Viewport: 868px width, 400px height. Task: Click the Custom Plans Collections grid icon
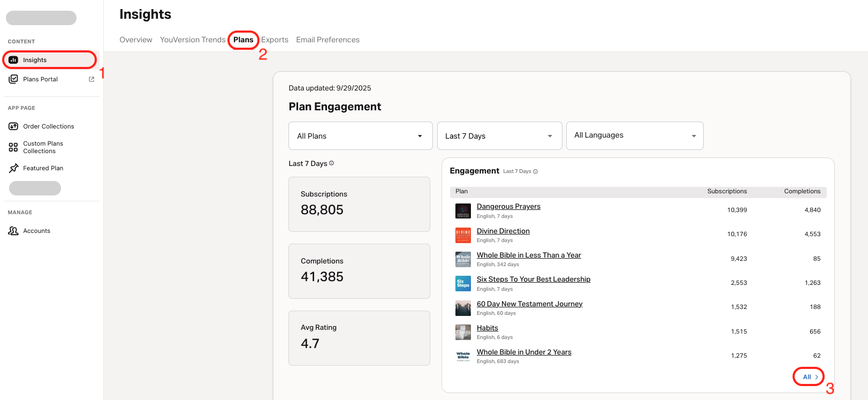13,147
